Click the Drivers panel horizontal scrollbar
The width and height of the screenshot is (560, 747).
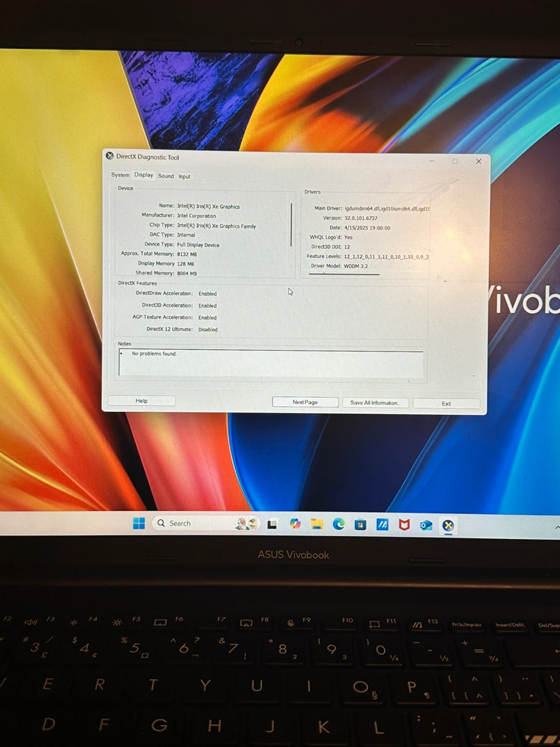point(344,273)
